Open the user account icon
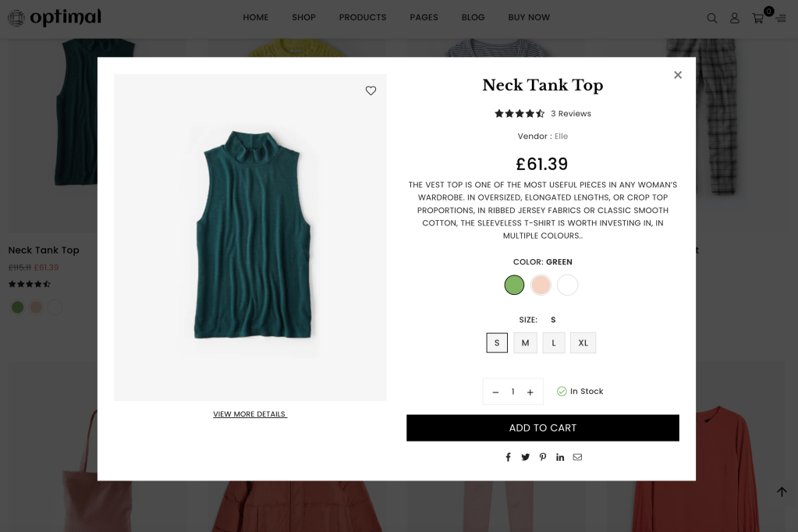Screen dimensions: 798x532 [x=734, y=18]
